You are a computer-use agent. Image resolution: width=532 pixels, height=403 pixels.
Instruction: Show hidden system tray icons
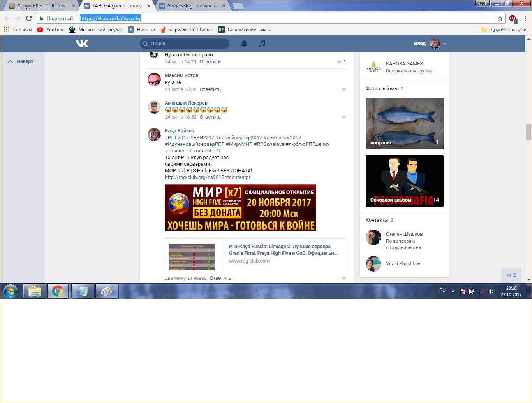453,291
